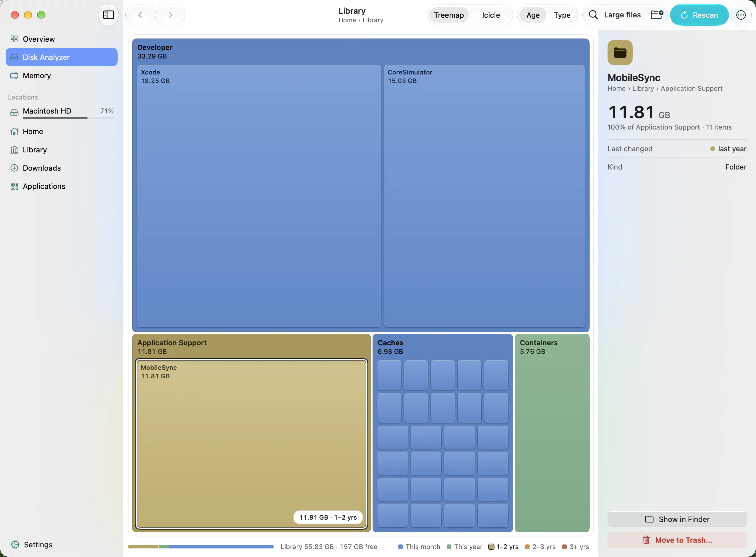Click the Home house icon
This screenshot has height=557, width=756.
click(x=14, y=132)
